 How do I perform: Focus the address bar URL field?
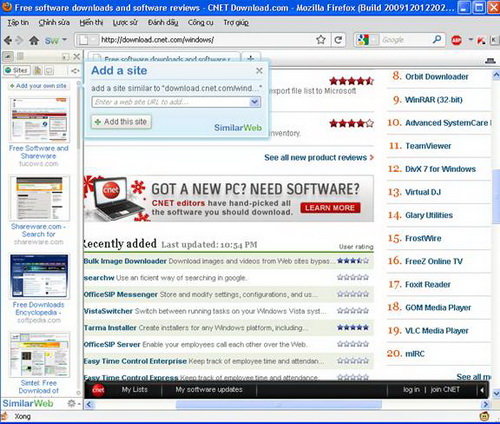(207, 40)
